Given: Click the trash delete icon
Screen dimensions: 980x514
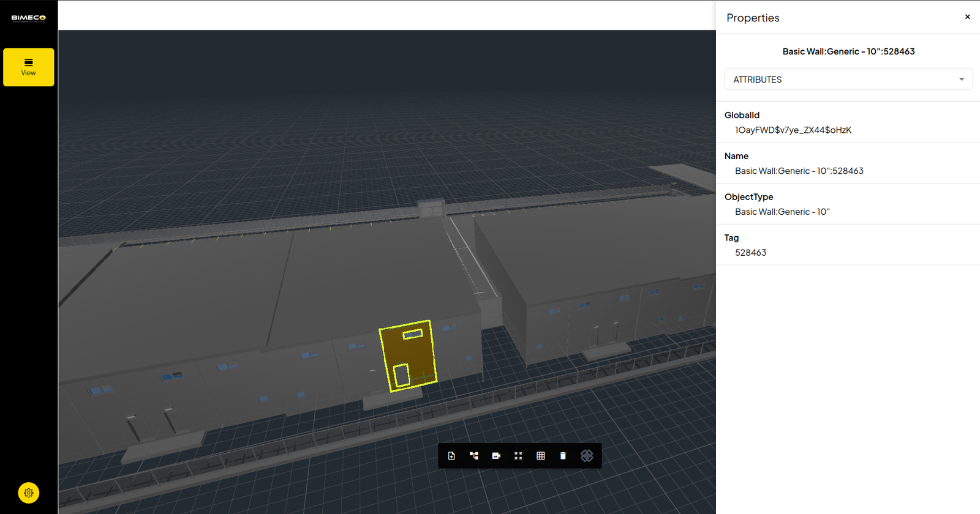Looking at the screenshot, I should [x=563, y=456].
